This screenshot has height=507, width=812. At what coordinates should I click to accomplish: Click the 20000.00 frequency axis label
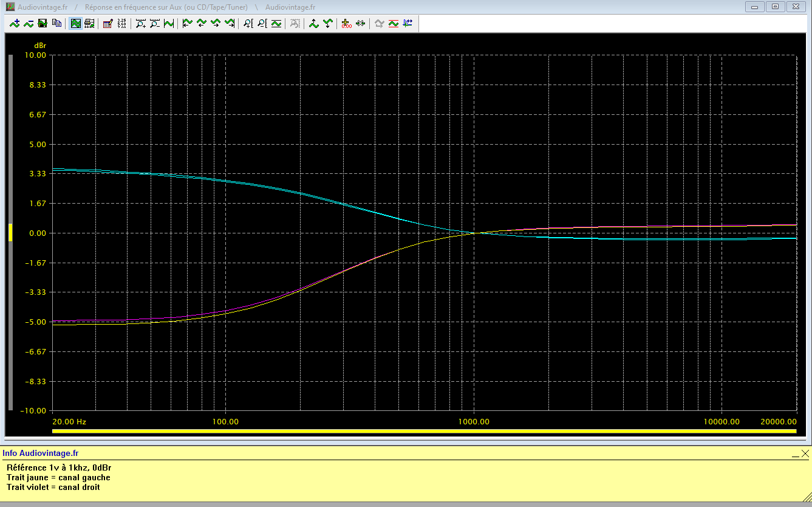(x=779, y=422)
